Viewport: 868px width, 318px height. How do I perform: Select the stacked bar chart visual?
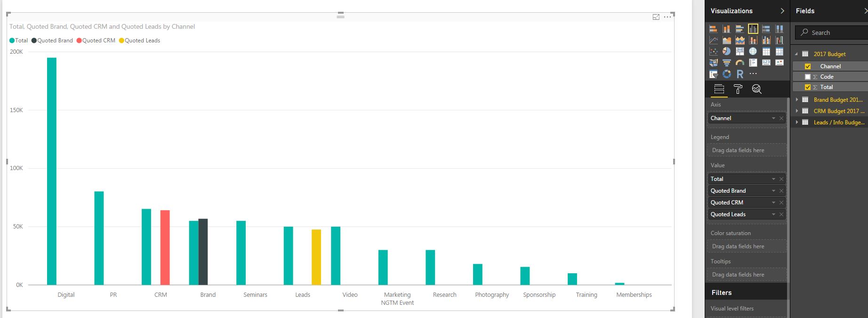pos(714,29)
